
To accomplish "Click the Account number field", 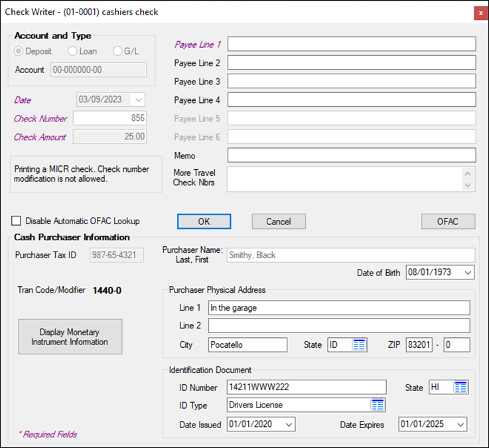I will click(x=99, y=70).
